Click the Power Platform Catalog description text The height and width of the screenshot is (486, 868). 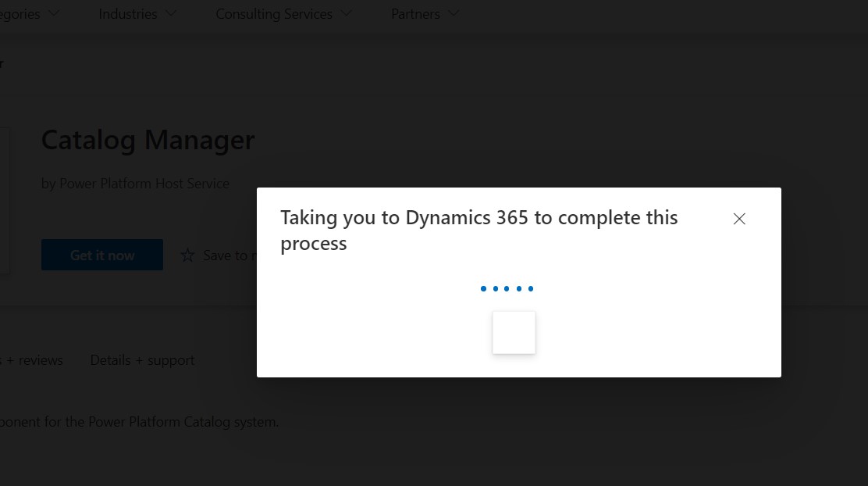point(141,422)
